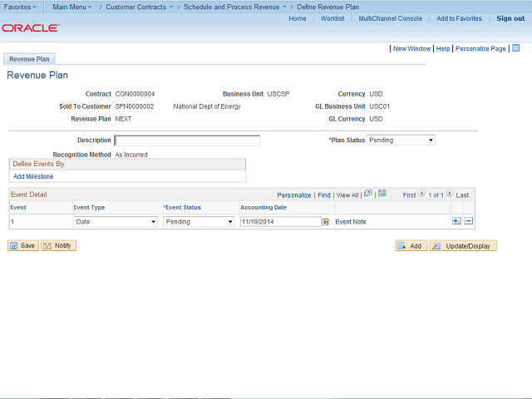Click the Add button
The width and height of the screenshot is (532, 399).
pyautogui.click(x=411, y=246)
